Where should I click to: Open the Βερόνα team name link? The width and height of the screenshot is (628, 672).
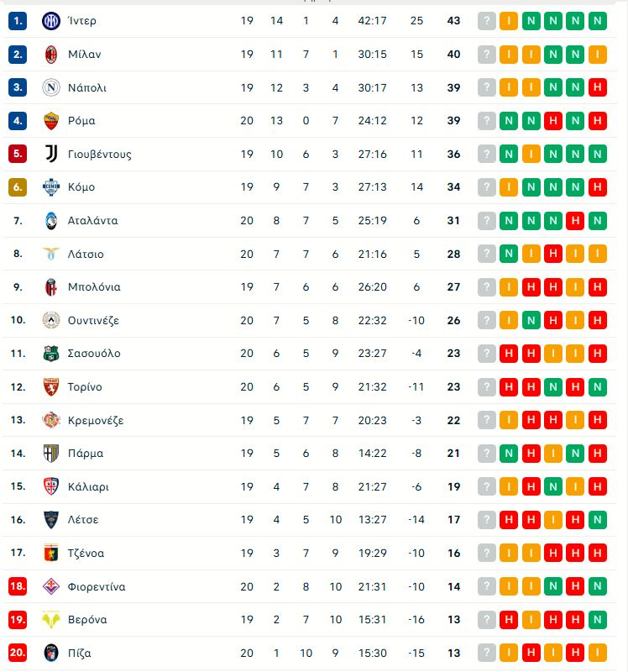(x=86, y=619)
